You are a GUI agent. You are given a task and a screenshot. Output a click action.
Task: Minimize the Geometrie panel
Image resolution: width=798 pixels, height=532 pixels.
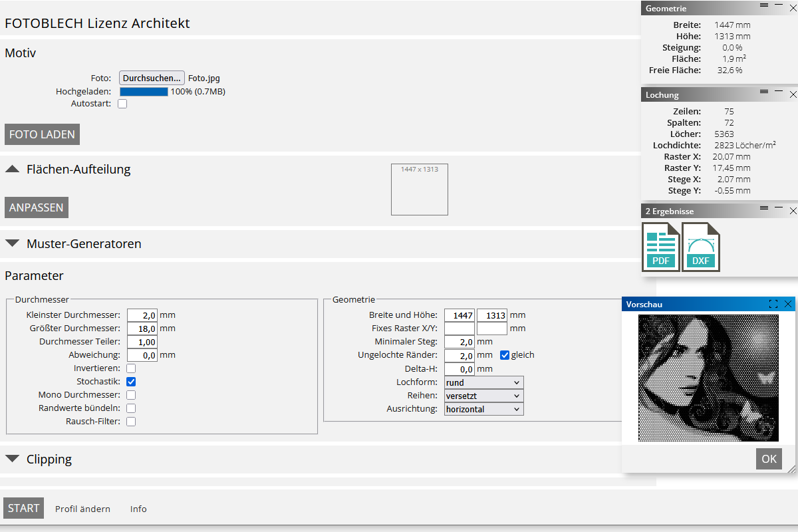[x=778, y=5]
